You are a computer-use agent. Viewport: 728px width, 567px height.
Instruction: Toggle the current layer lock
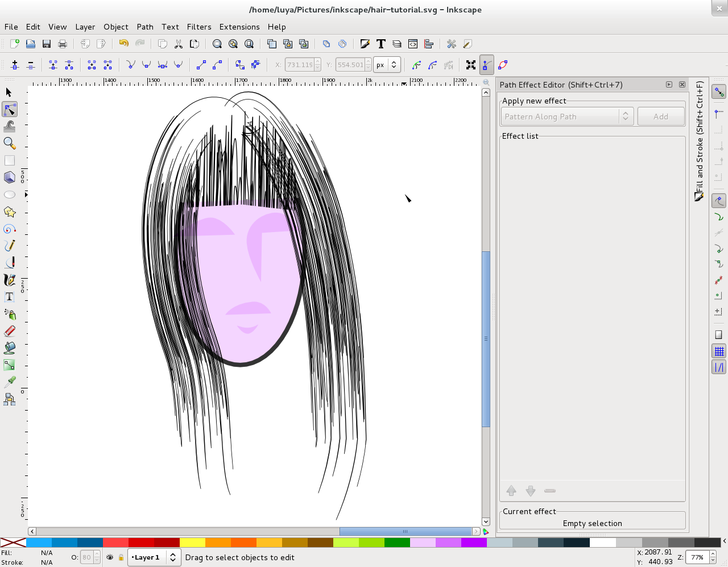121,557
